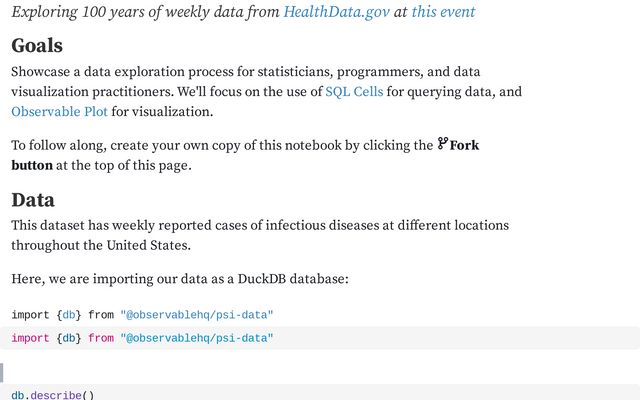Click the bold "Fork button" text

click(x=464, y=146)
